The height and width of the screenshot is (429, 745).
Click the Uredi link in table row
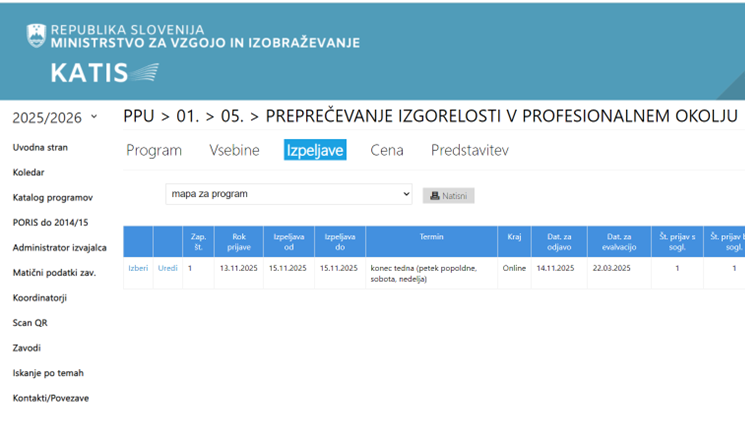(x=168, y=268)
